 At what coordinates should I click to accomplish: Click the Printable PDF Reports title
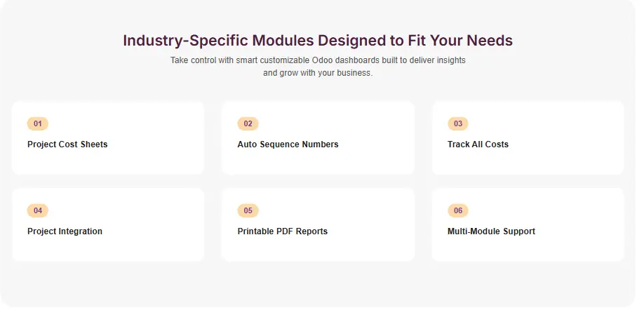coord(282,231)
